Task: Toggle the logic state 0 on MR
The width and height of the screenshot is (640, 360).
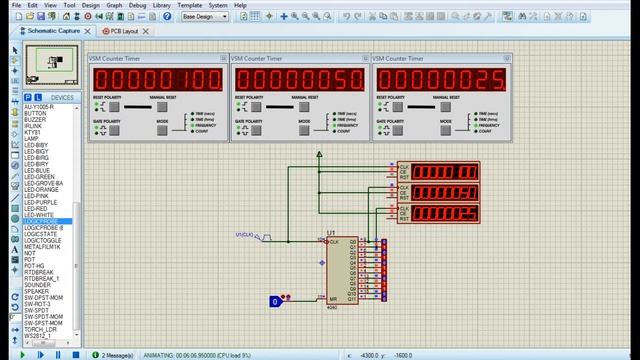Action: click(276, 302)
